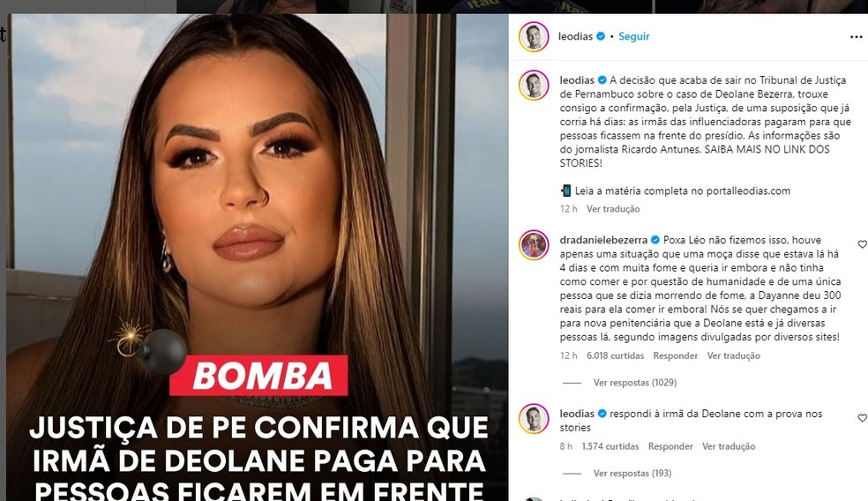
Task: Reply to leodias's comment via Responder
Action: (670, 446)
